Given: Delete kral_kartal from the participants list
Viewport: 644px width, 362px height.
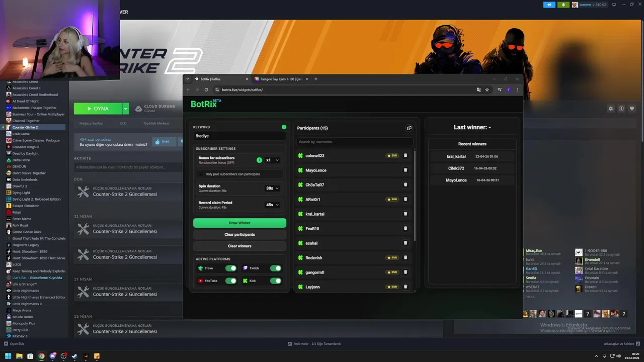Looking at the screenshot, I should tap(406, 214).
